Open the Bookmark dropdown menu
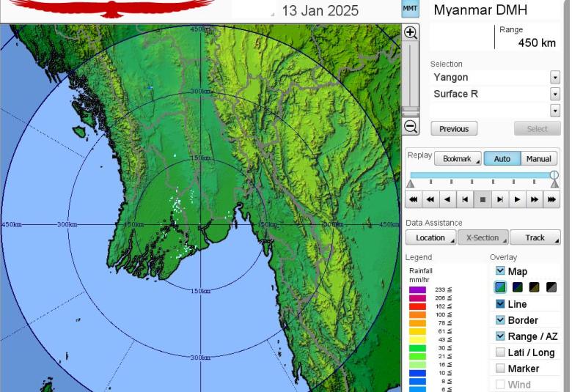Viewport: 572px width, 392px height. coord(458,159)
